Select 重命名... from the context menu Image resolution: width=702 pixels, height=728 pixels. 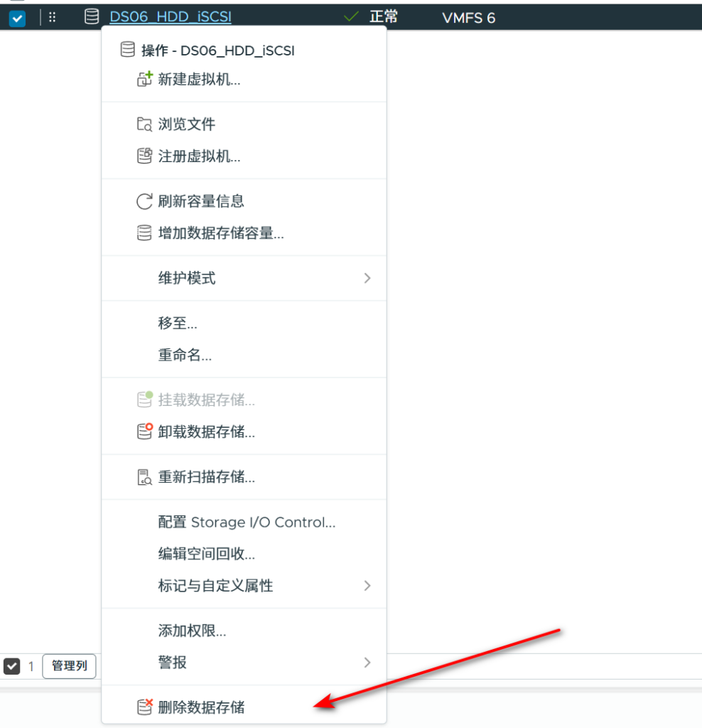pos(185,355)
